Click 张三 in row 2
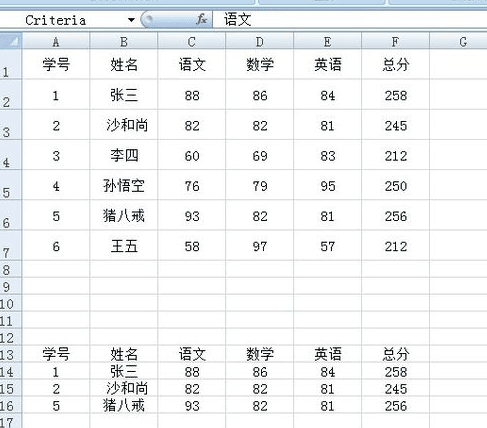This screenshot has height=428, width=487. 124,95
